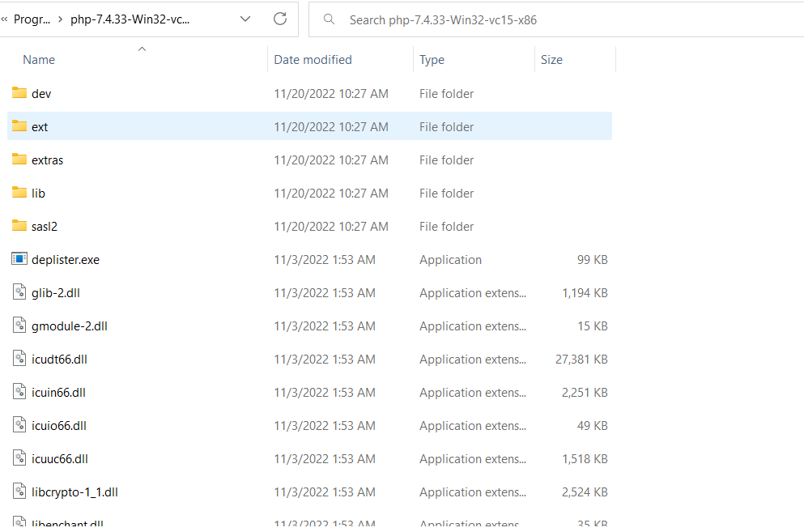804x532 pixels.
Task: Click the date modified of glib-2.dll
Action: pos(325,293)
